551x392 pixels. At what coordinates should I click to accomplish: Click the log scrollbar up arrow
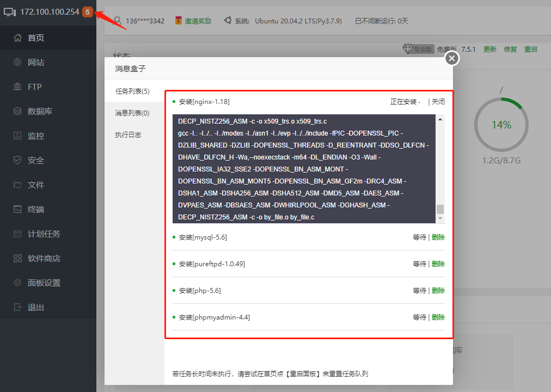(440, 119)
